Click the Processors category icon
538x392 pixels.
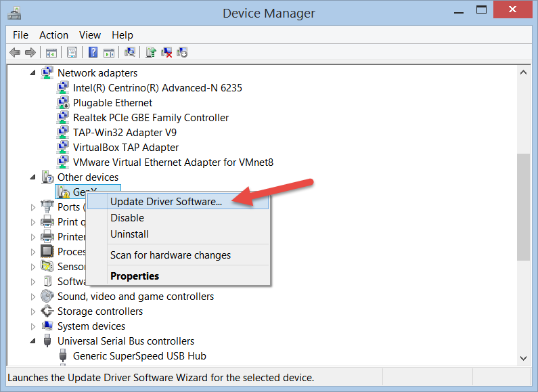[x=47, y=251]
